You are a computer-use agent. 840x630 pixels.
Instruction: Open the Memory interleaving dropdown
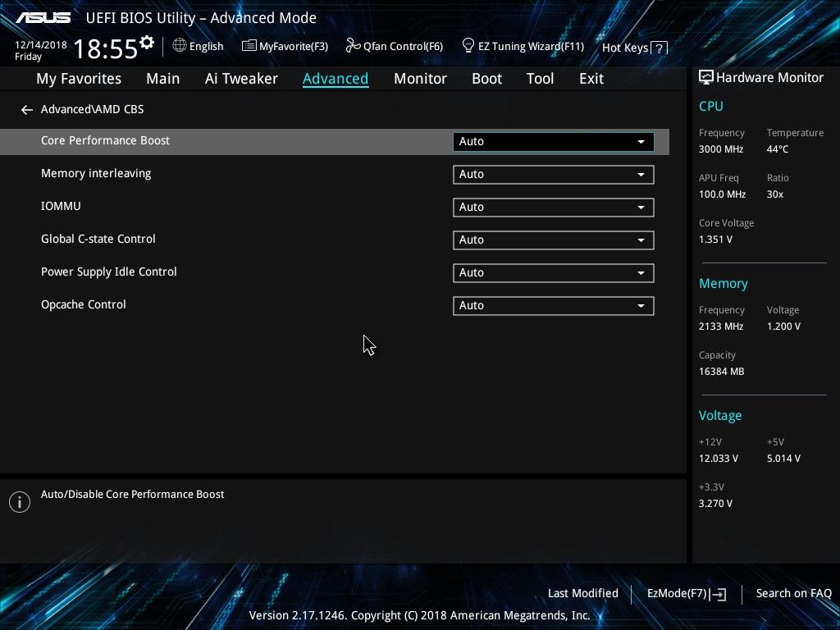(553, 175)
